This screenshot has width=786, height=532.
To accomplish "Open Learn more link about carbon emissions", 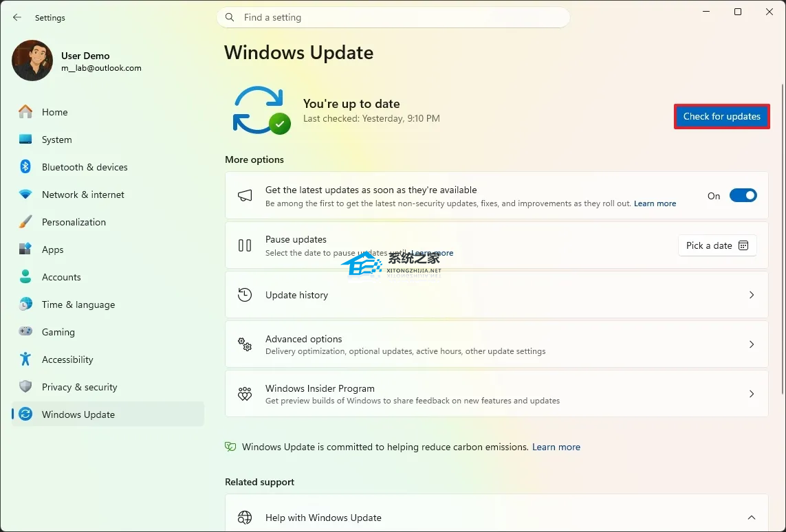I will (556, 447).
